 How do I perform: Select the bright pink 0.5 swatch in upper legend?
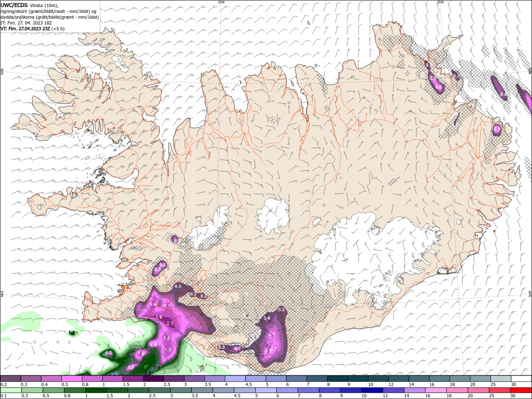71,379
